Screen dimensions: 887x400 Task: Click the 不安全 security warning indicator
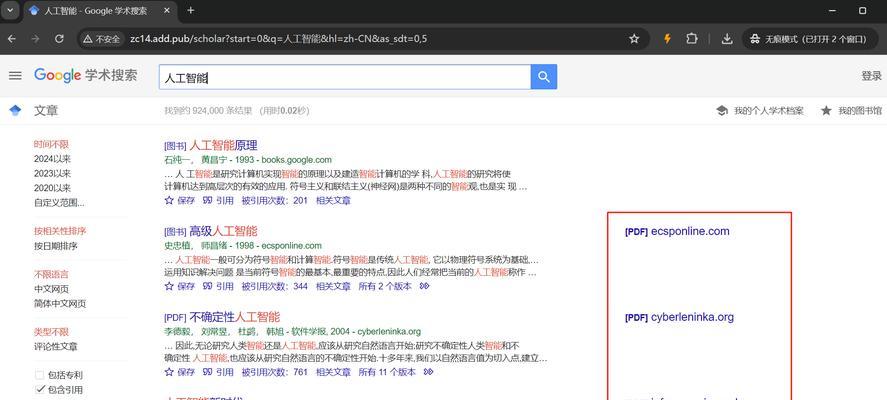pyautogui.click(x=102, y=39)
